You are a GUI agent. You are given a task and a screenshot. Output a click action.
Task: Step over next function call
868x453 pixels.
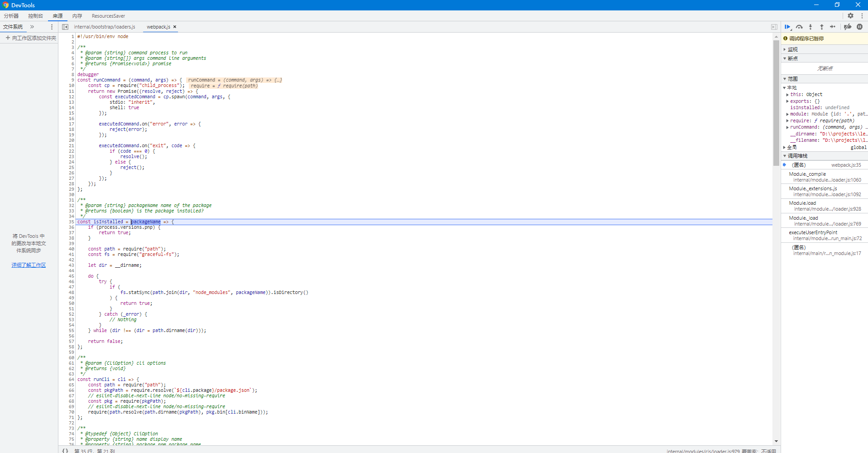coord(800,27)
